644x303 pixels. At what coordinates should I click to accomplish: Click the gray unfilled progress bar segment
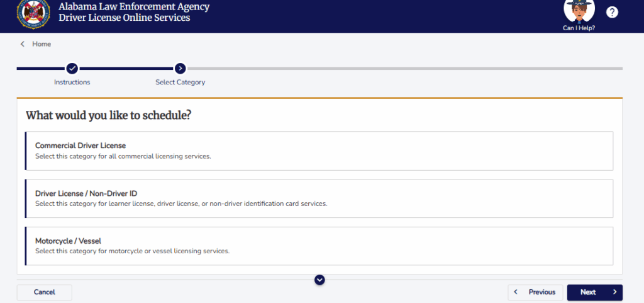404,68
